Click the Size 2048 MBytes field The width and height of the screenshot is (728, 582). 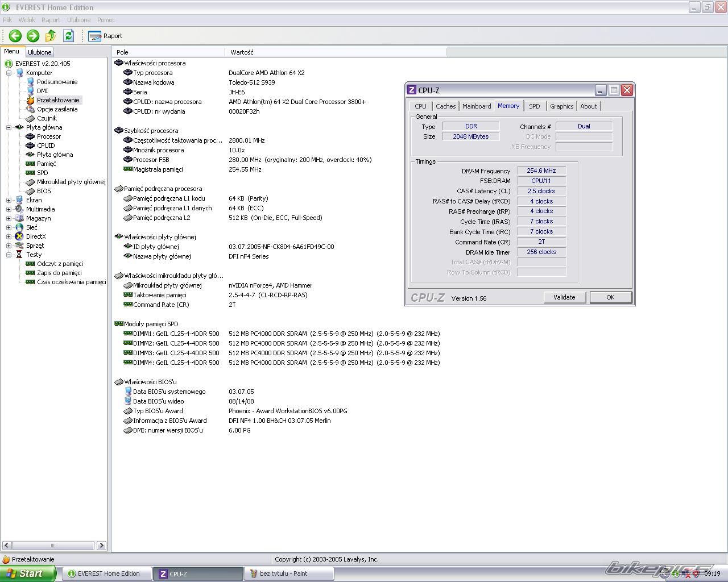coord(471,136)
